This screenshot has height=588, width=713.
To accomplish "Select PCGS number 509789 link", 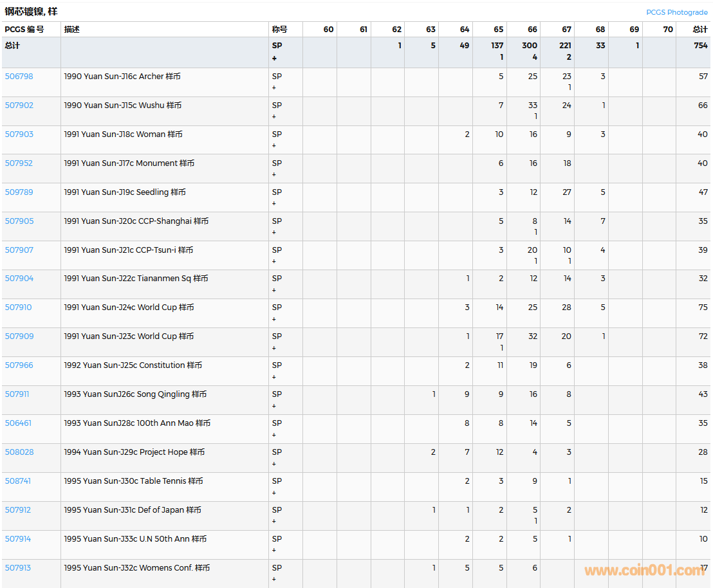I will pos(19,192).
